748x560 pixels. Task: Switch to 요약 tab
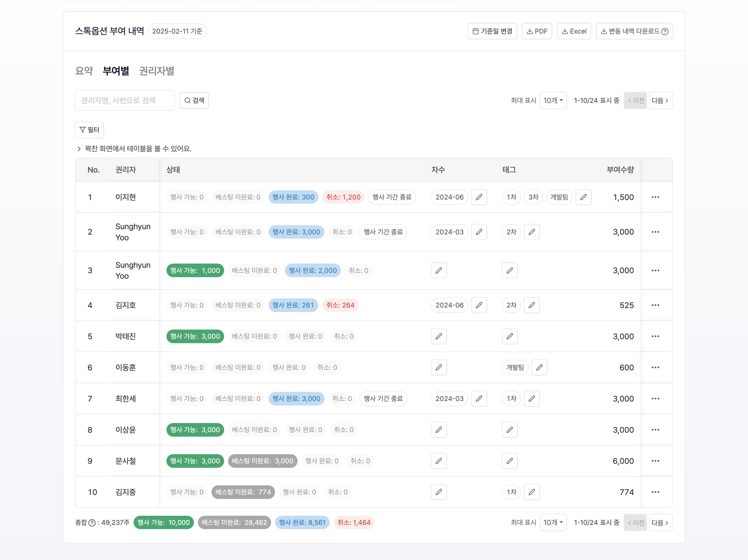[84, 71]
